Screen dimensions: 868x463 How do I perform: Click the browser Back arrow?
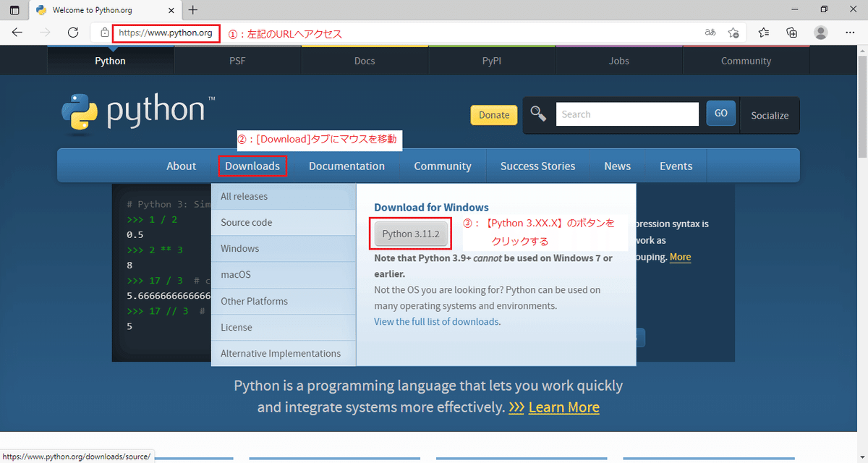(17, 33)
